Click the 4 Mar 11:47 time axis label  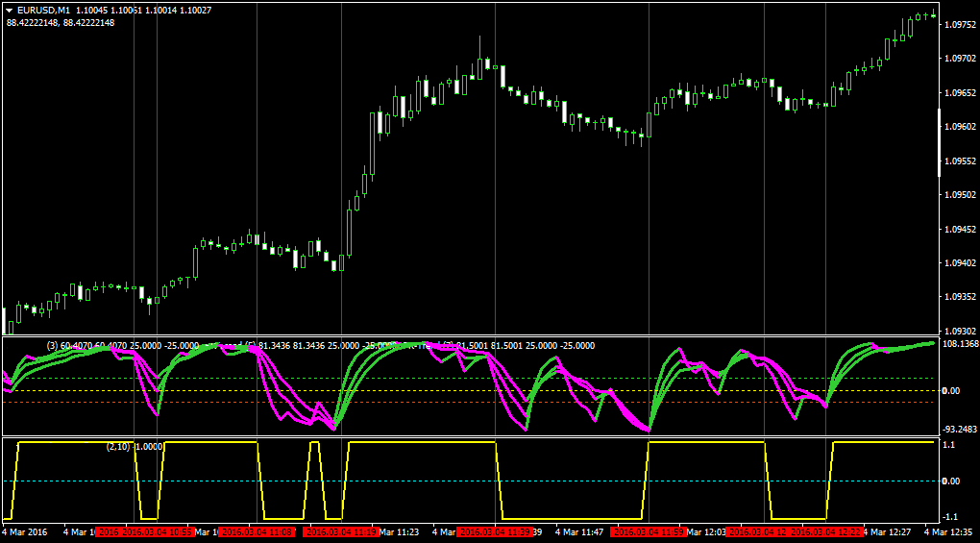click(x=579, y=532)
